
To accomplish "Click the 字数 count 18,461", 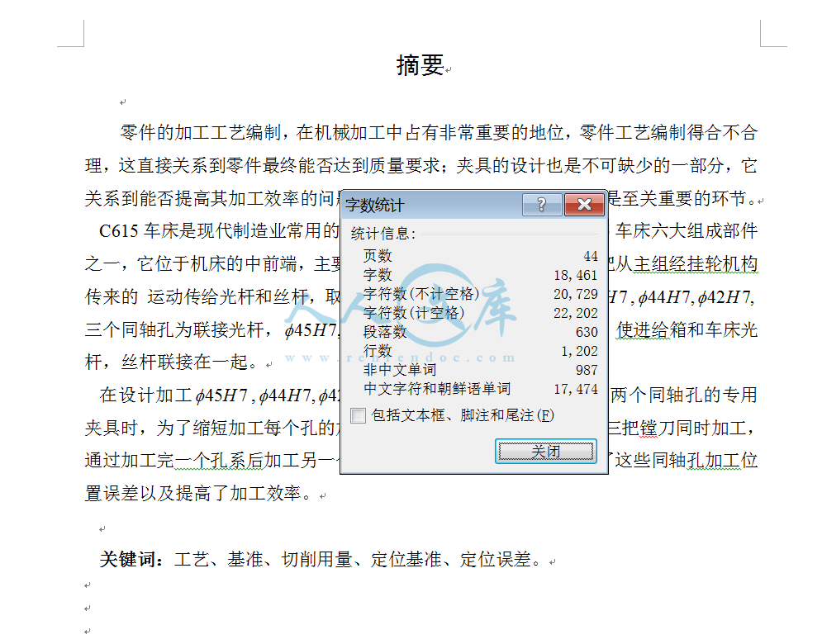I will (576, 275).
